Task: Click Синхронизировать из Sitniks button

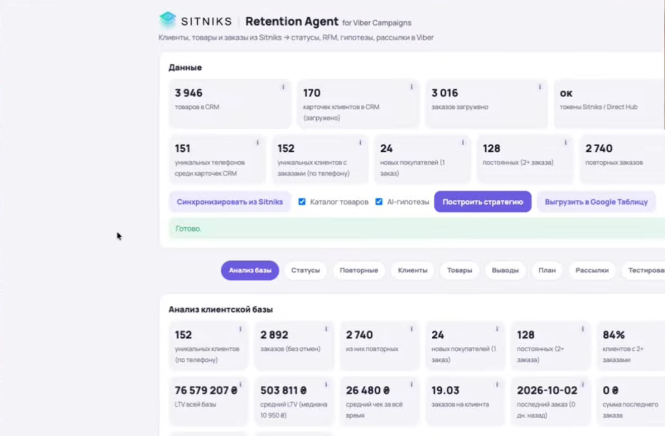Action: tap(230, 202)
